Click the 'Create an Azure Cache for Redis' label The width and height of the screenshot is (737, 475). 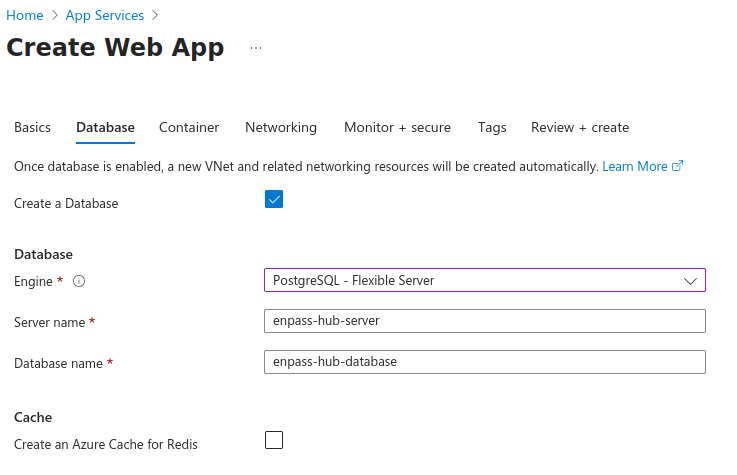click(106, 444)
